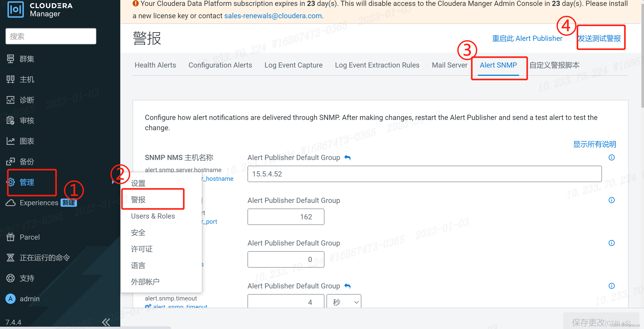Switch to Log Event Capture tab
The image size is (644, 329).
pyautogui.click(x=293, y=65)
